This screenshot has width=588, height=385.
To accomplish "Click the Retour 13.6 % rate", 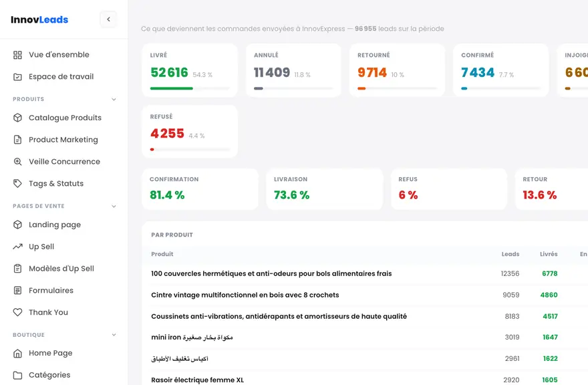I will coord(540,195).
